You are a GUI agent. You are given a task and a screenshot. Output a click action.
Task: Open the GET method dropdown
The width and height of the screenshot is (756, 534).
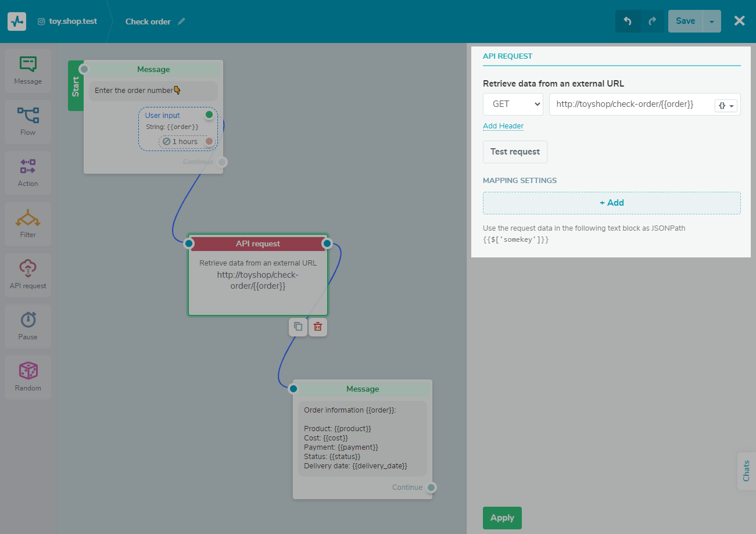513,104
